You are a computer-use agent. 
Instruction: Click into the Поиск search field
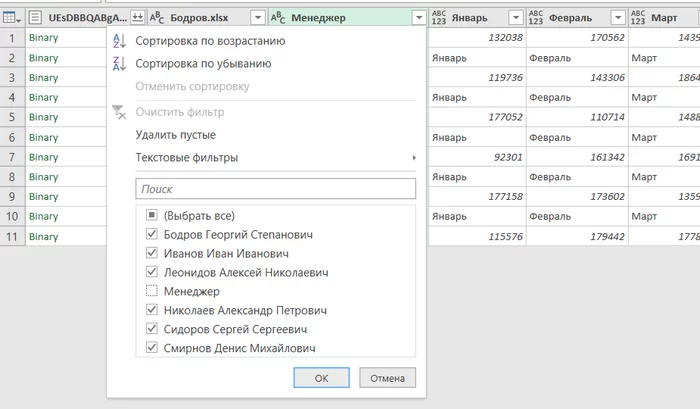[x=275, y=189]
